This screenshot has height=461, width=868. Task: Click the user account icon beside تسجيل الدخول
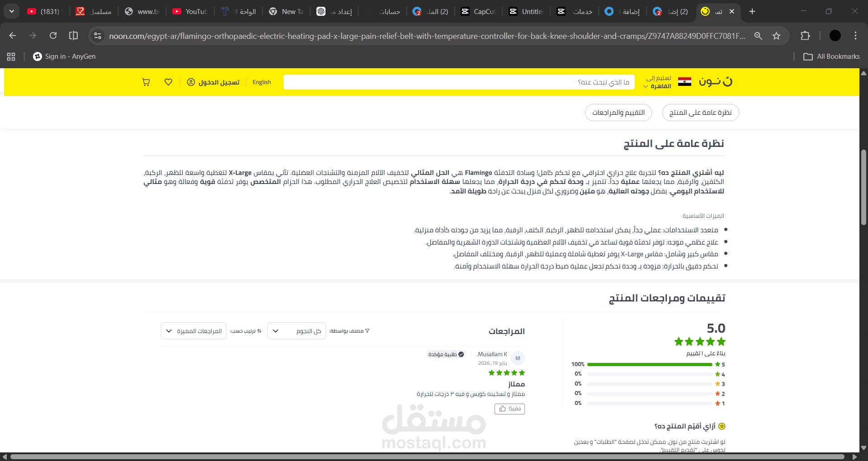click(x=191, y=82)
